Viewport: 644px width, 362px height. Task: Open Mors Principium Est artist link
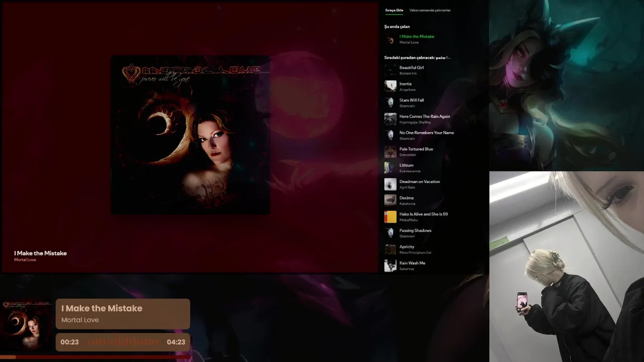[415, 253]
